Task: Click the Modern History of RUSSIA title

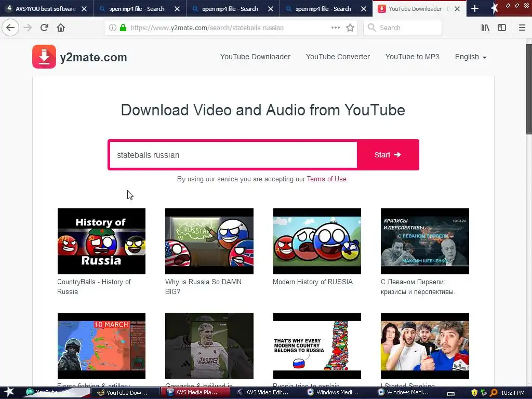Action: 313,282
